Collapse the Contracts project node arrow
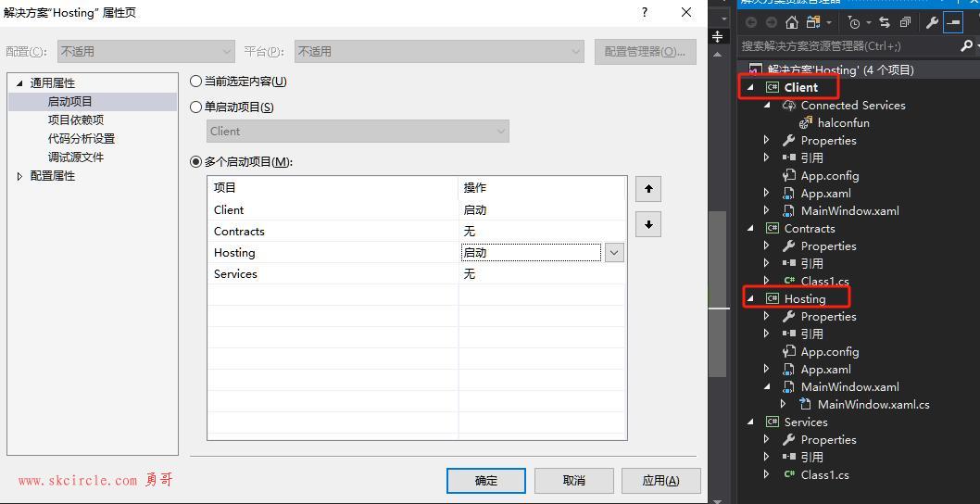980x504 pixels. point(750,228)
